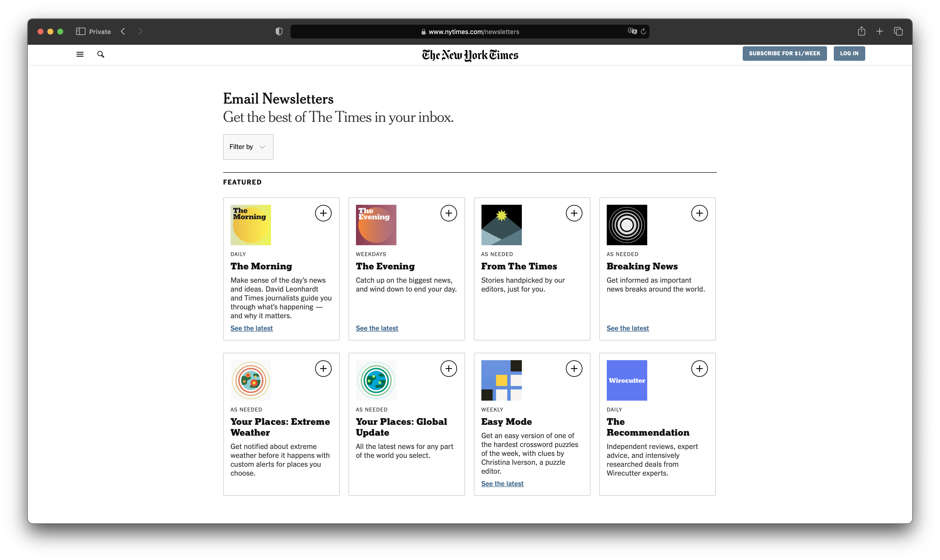The image size is (940, 560).
Task: Click The Morning title text
Action: [261, 266]
